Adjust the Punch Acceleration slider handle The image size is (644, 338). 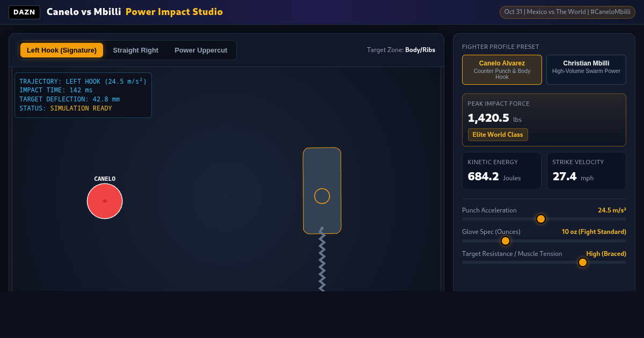click(541, 219)
